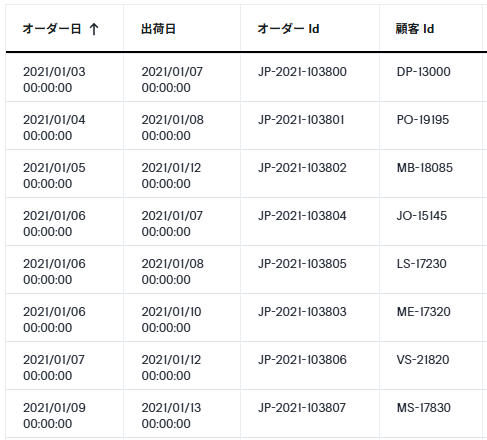Select order date cell 2021/01/03

point(65,78)
